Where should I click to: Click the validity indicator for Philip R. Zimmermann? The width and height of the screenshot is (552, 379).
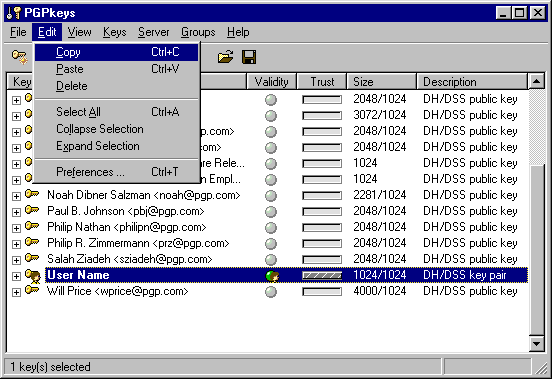click(x=271, y=244)
